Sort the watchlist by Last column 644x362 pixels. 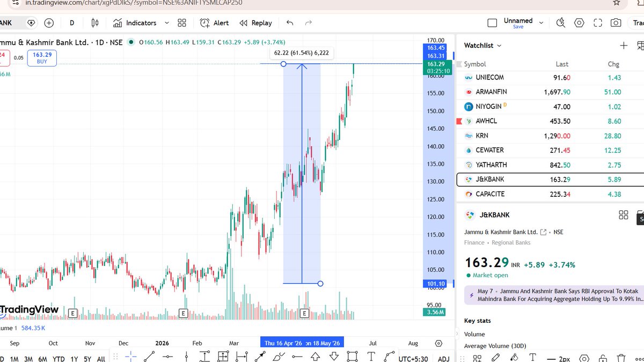[562, 64]
